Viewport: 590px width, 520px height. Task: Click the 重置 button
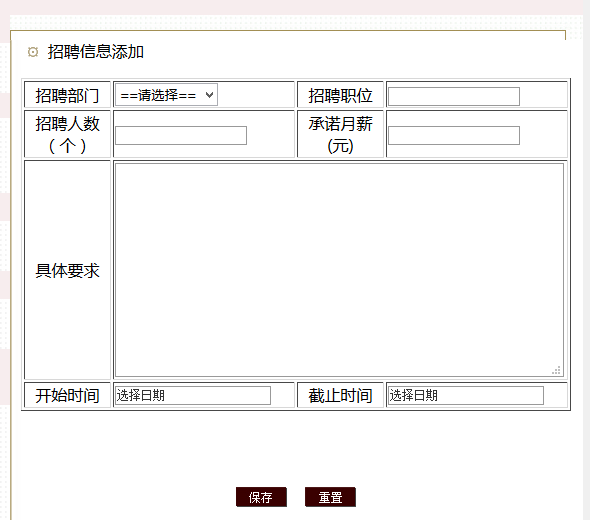pos(330,497)
